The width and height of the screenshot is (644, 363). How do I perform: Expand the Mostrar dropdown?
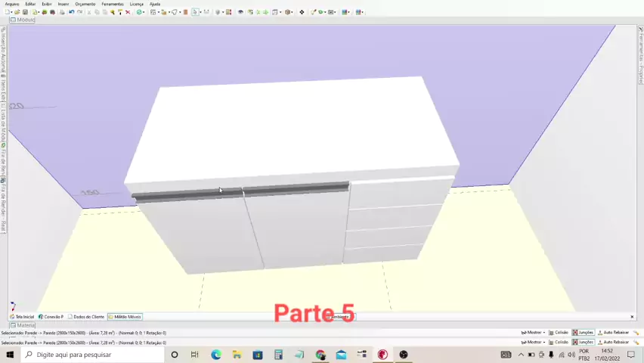[x=534, y=332]
